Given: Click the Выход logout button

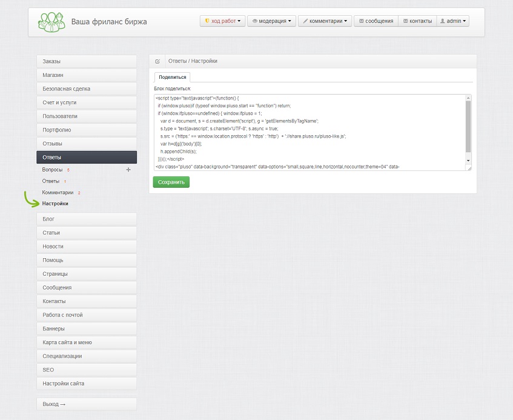Looking at the screenshot, I should click(87, 404).
